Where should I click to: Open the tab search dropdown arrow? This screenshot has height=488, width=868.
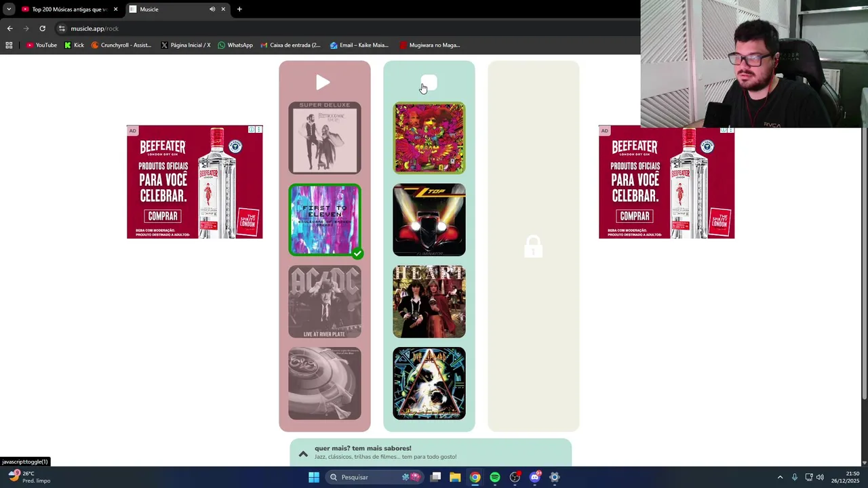(x=8, y=9)
